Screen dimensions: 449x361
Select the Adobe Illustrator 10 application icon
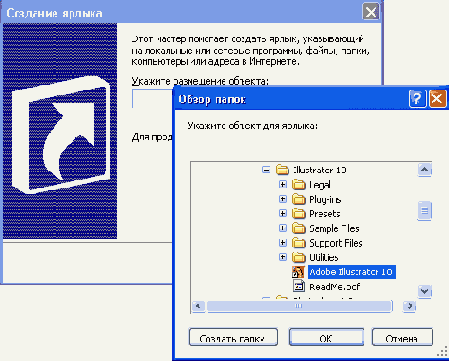(298, 272)
